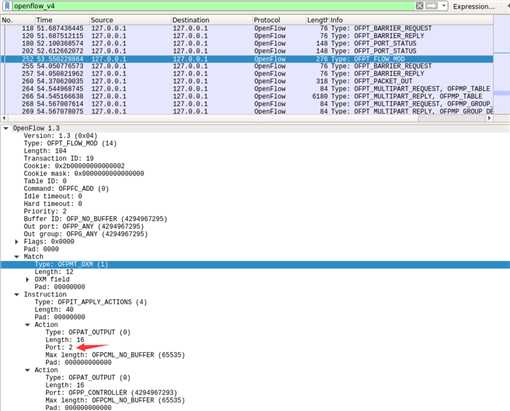Select packet 118 OFPT_BARRIER_REQUEST

click(247, 28)
